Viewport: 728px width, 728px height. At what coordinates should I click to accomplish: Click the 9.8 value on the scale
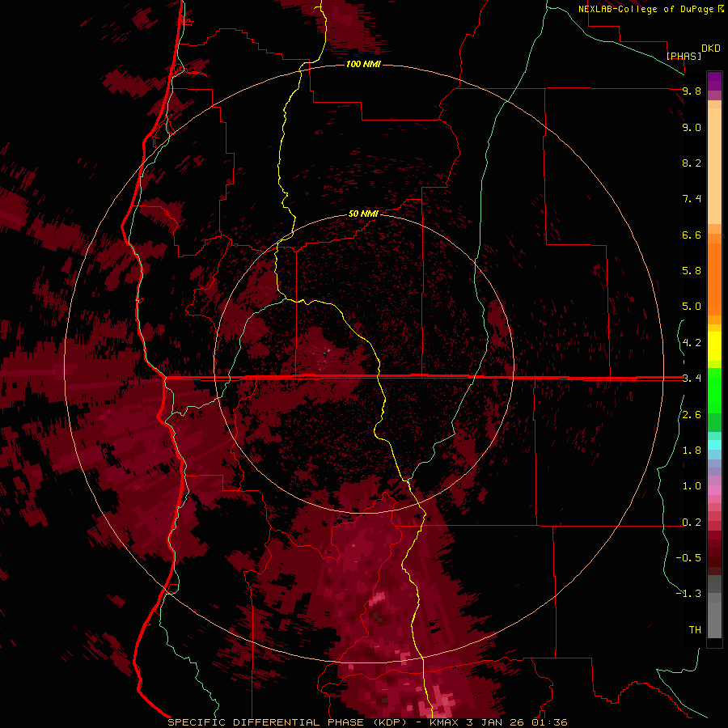pyautogui.click(x=692, y=91)
